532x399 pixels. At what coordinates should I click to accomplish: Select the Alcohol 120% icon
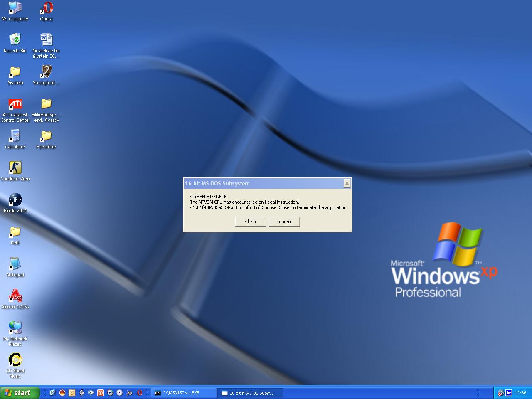[x=15, y=299]
